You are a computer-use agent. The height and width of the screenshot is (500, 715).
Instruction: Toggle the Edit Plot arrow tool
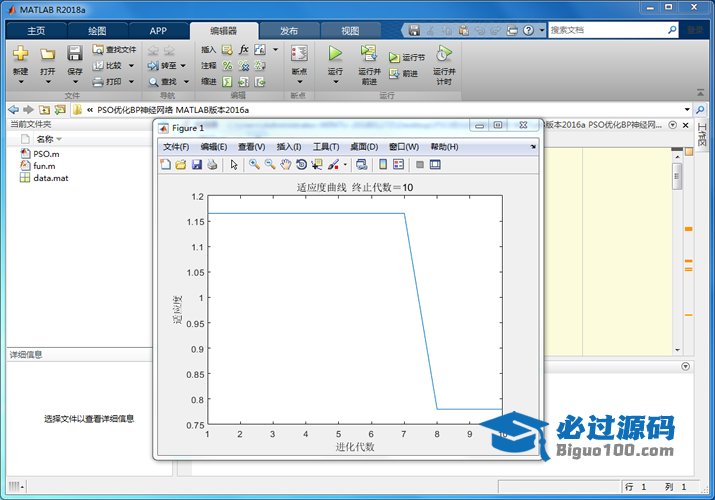(x=234, y=165)
